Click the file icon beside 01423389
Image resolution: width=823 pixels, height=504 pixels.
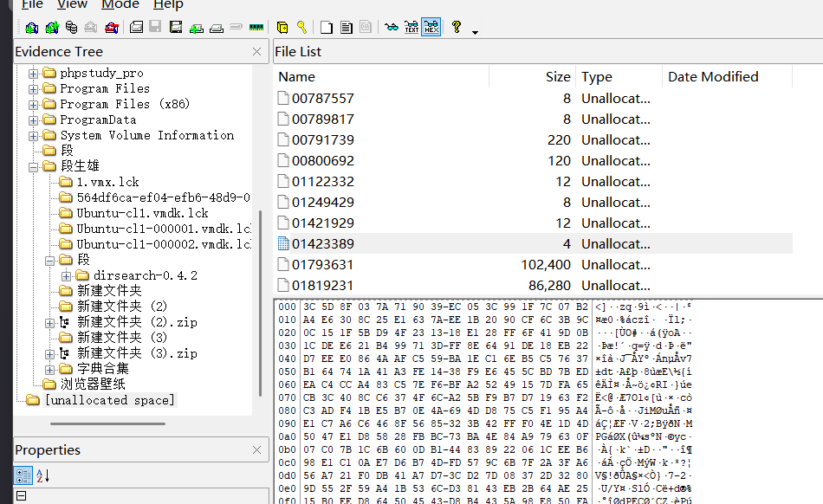pyautogui.click(x=283, y=244)
